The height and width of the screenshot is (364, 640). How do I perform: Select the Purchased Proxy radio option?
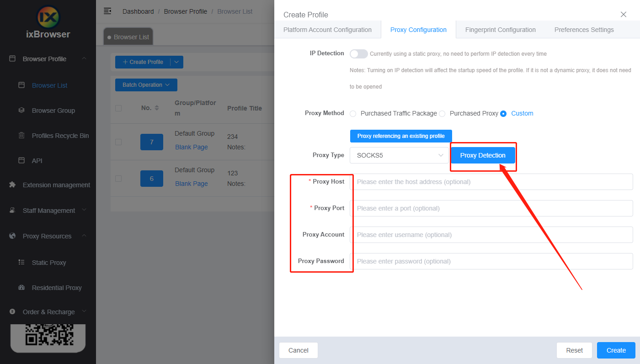coord(443,113)
